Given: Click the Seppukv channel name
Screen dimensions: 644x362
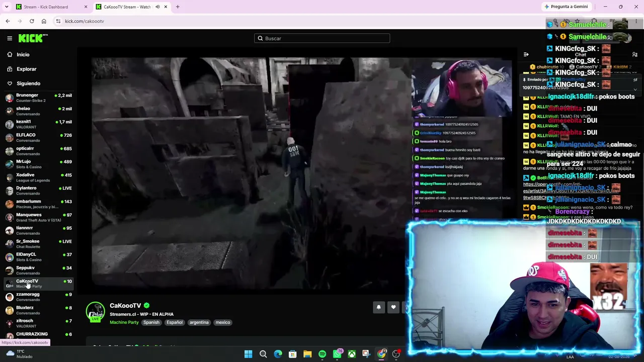Looking at the screenshot, I should 25,267.
